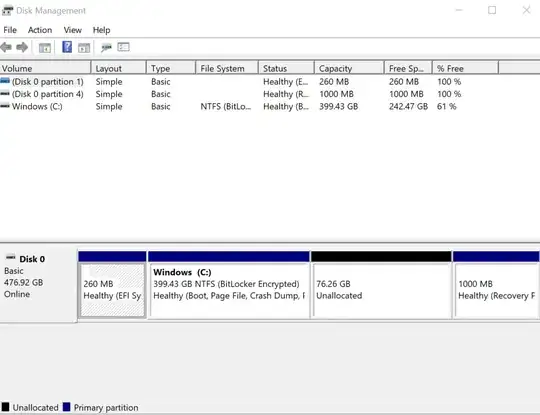Open the View menu
Image resolution: width=540 pixels, height=415 pixels.
coord(73,30)
